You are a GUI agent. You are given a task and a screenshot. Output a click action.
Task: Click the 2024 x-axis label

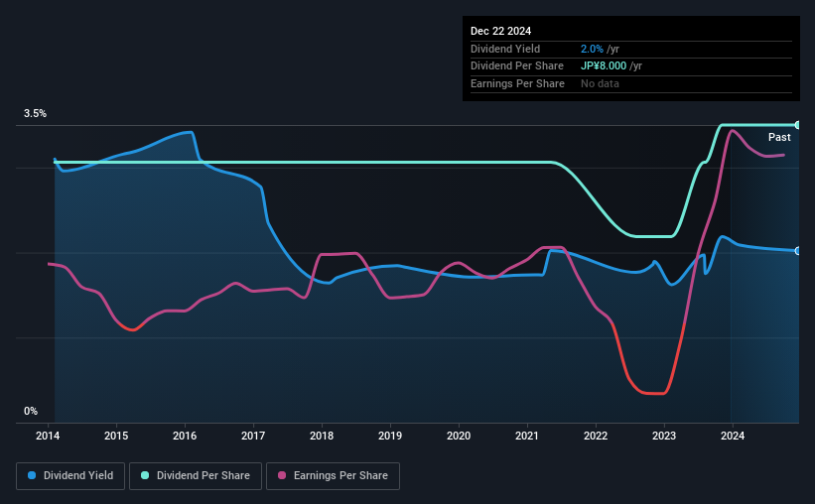(x=733, y=436)
